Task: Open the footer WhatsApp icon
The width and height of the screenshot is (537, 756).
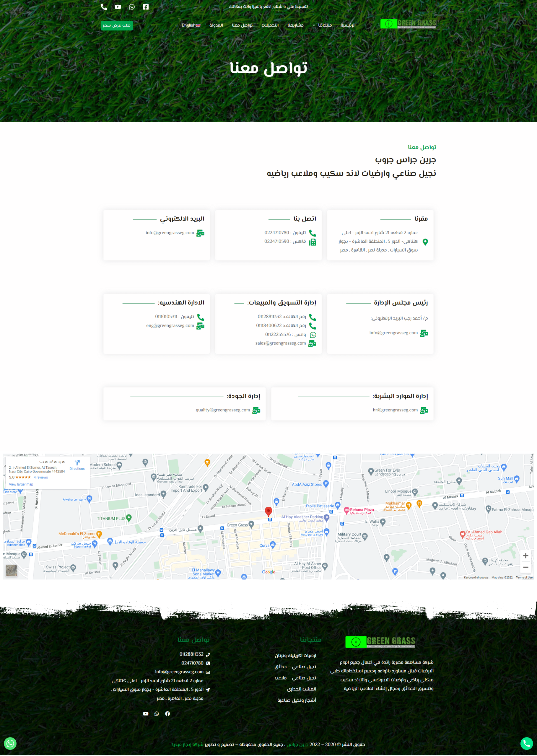Action: click(157, 713)
